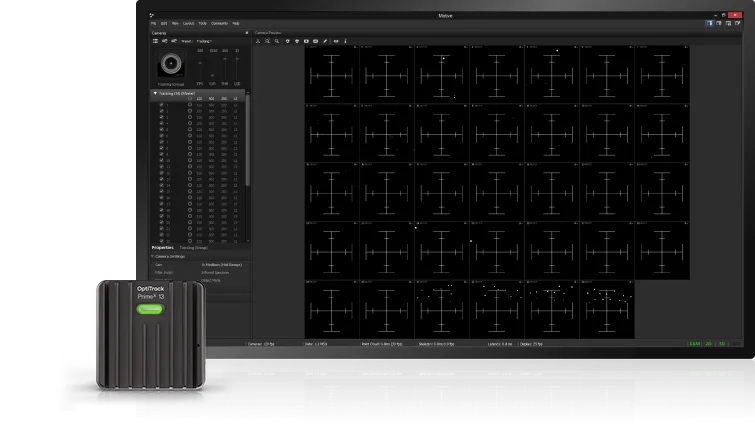Select the circle indicator on camera 4 row
Image resolution: width=755 pixels, height=442 pixels.
[x=190, y=123]
